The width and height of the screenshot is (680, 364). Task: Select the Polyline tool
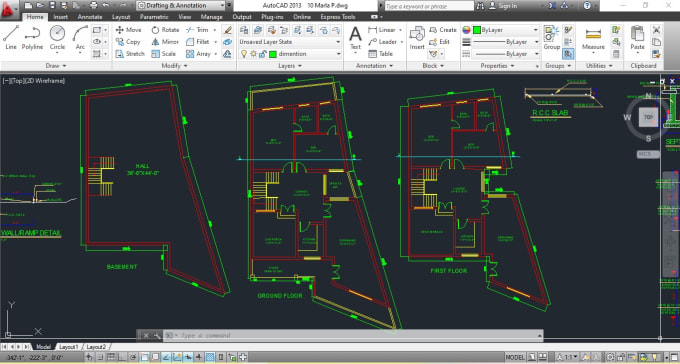tap(33, 37)
